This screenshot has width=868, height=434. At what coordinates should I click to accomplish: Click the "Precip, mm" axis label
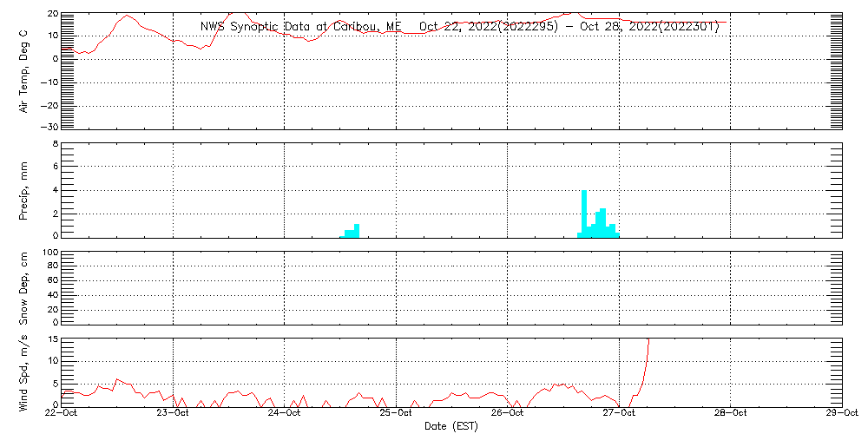(x=24, y=190)
